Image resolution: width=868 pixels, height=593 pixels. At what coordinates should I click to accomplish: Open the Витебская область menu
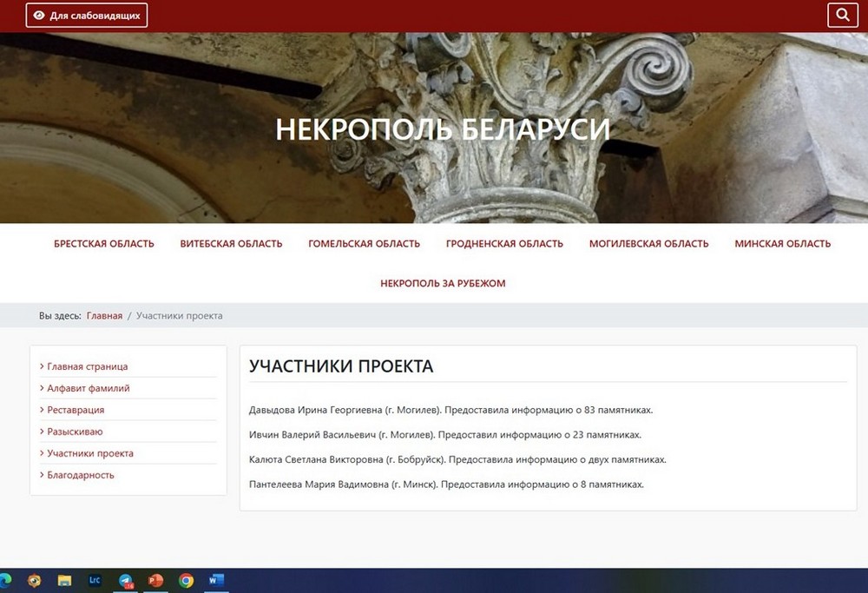[x=232, y=244]
